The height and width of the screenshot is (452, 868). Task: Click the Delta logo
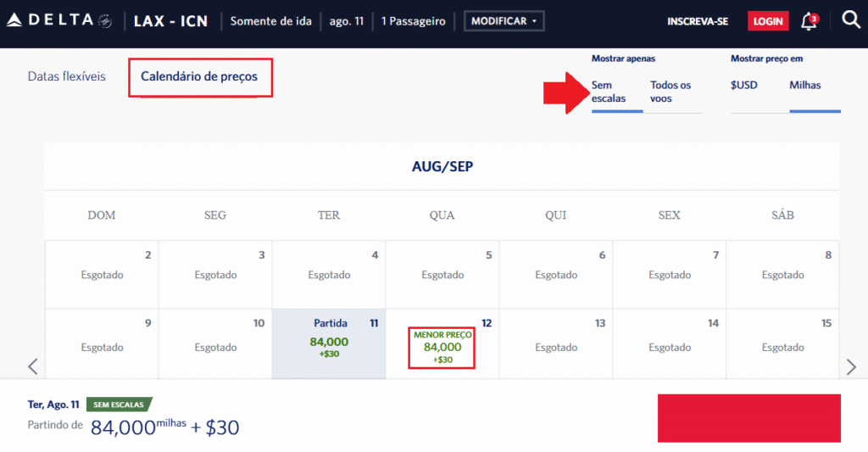(59, 20)
